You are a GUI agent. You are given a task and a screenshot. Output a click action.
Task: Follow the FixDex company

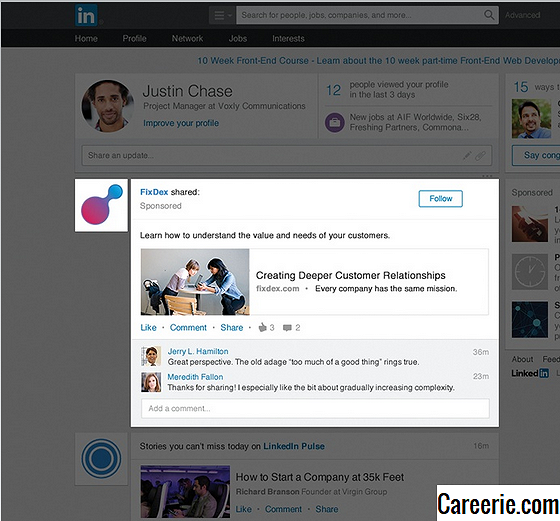440,199
